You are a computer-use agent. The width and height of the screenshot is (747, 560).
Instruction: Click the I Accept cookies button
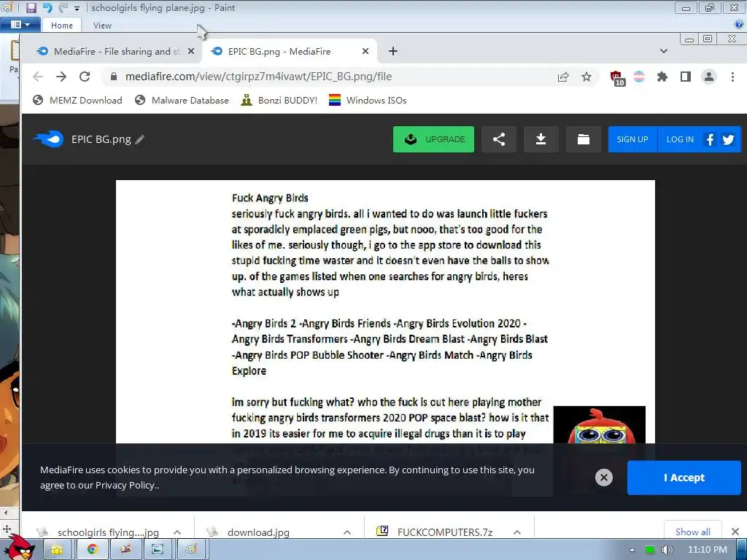(684, 478)
